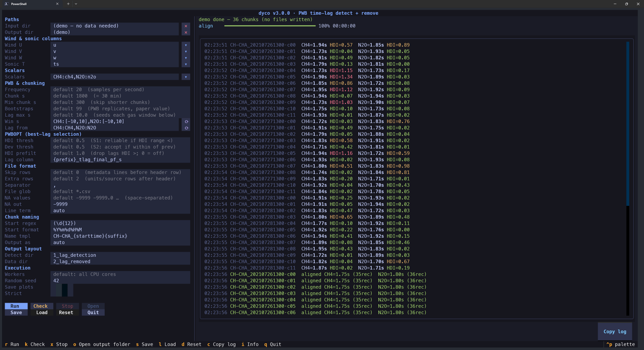
Task: Expand the Scalars dropdown arrow
Action: click(x=186, y=77)
